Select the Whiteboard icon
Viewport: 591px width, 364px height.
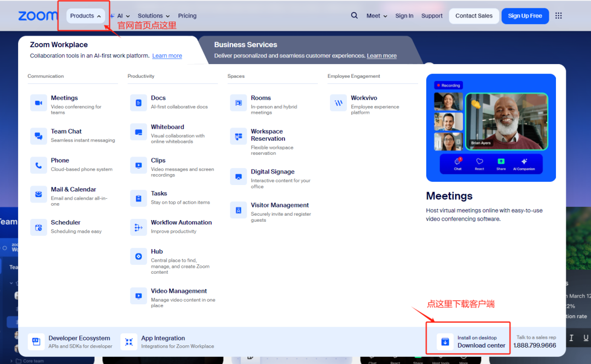click(x=138, y=132)
